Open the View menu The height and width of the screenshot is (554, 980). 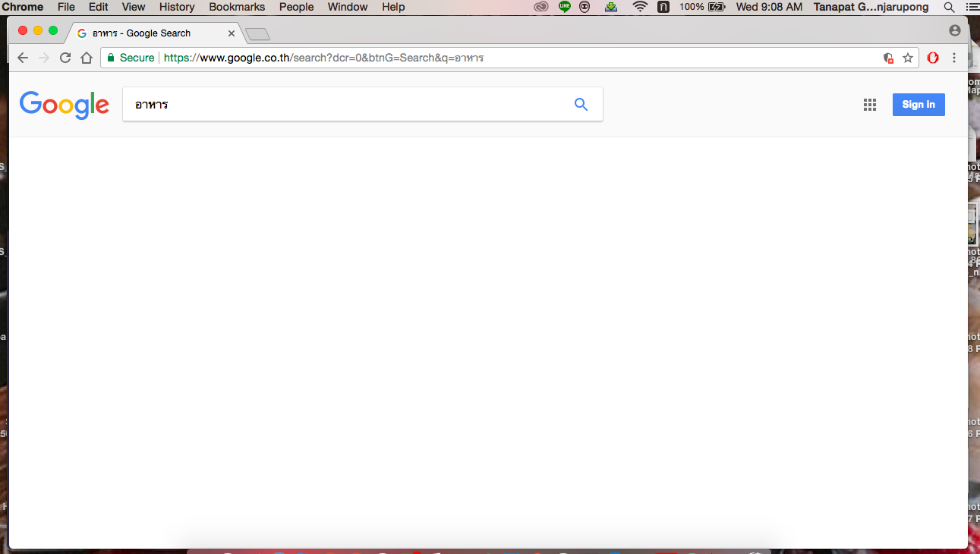tap(134, 7)
